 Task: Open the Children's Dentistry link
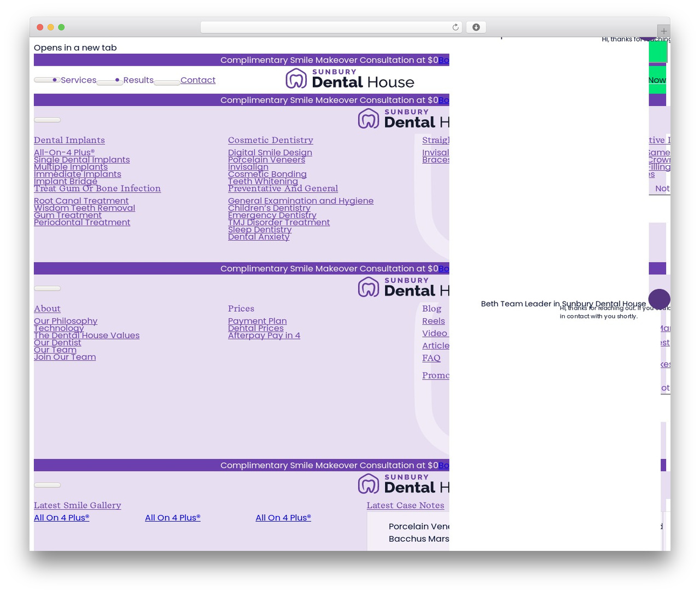coord(269,208)
